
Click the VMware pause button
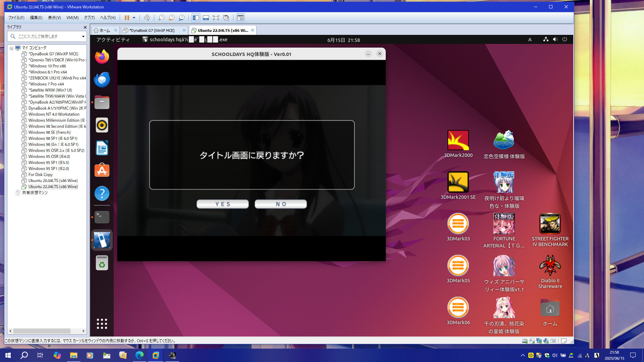point(127,18)
